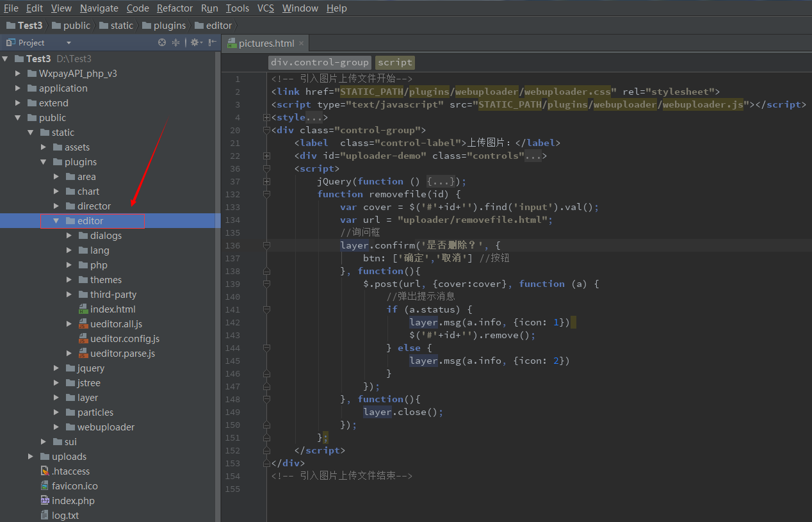Open the VCS menu

click(x=265, y=8)
